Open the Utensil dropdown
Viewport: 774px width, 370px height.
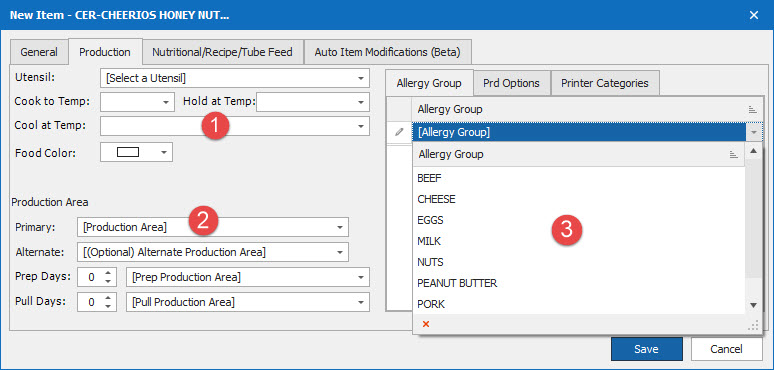[362, 78]
